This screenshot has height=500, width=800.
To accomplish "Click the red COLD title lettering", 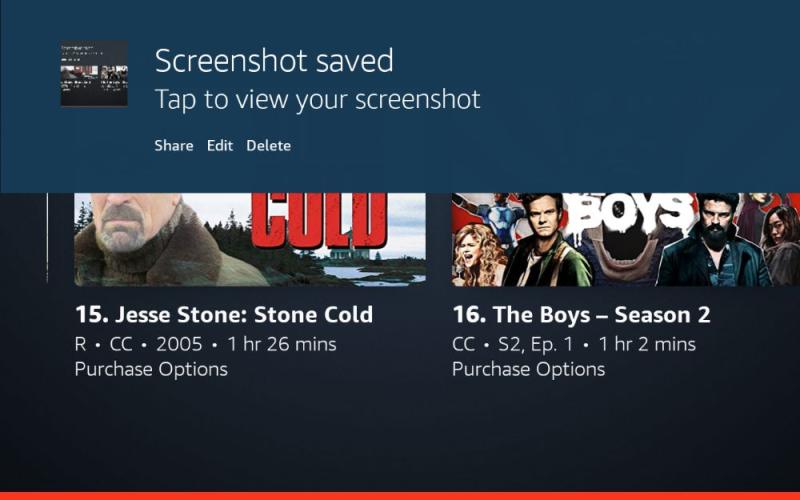I will pyautogui.click(x=319, y=219).
